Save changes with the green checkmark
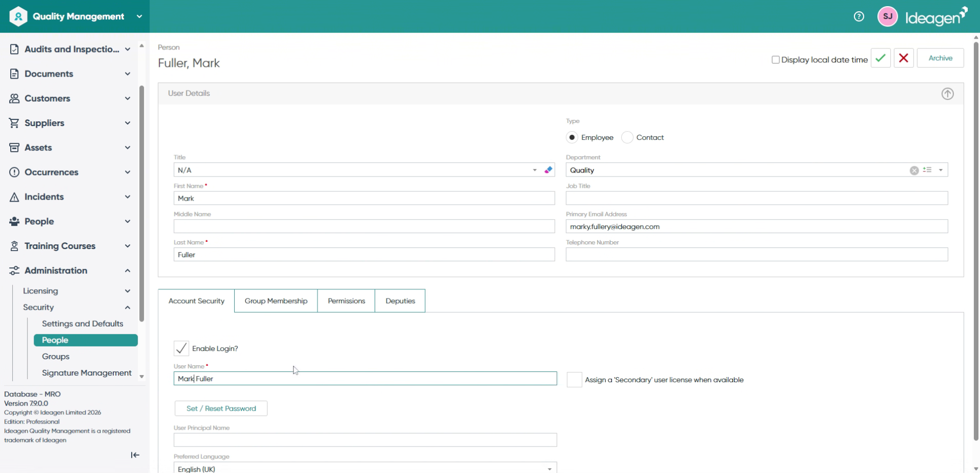The height and width of the screenshot is (473, 980). pos(880,58)
